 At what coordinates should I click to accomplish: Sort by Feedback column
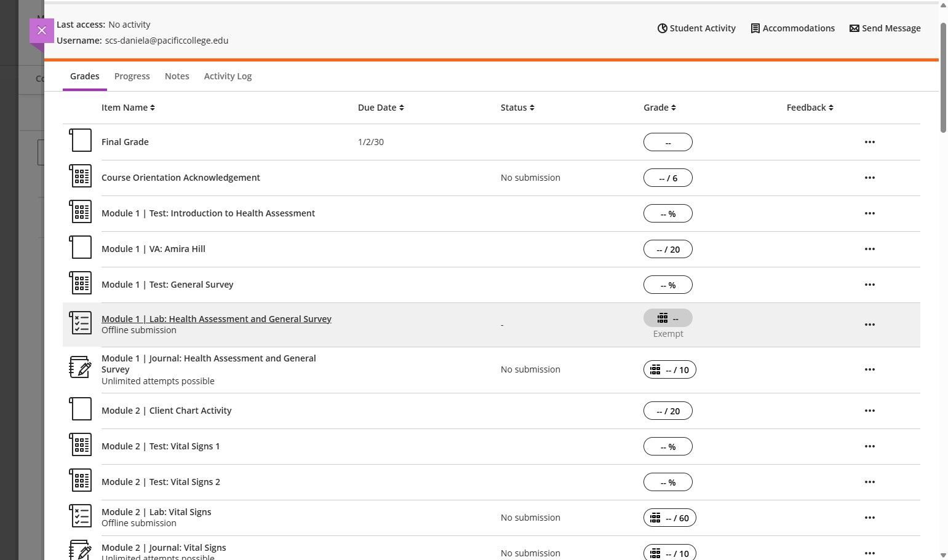pos(810,108)
